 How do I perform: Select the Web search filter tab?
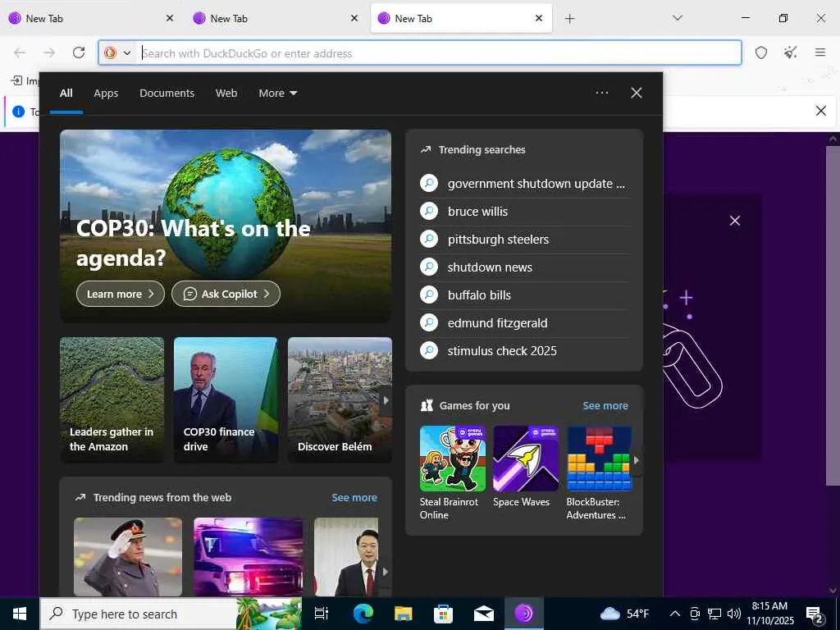[x=226, y=94]
